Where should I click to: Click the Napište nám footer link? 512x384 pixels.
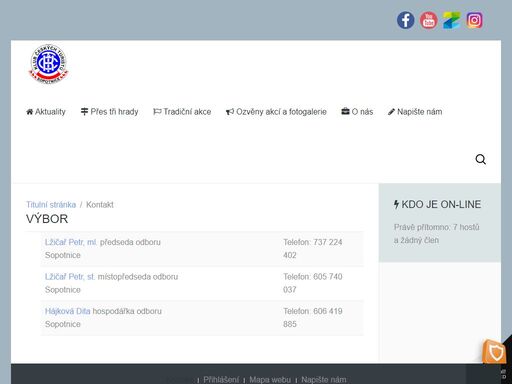(x=324, y=380)
